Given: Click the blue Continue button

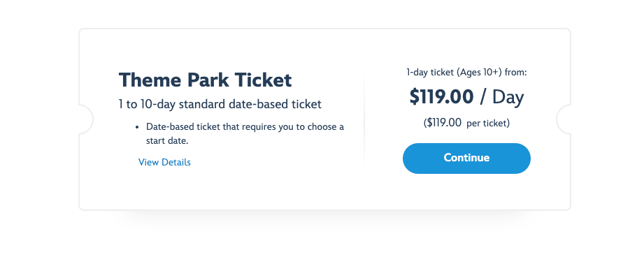Looking at the screenshot, I should coord(466,158).
